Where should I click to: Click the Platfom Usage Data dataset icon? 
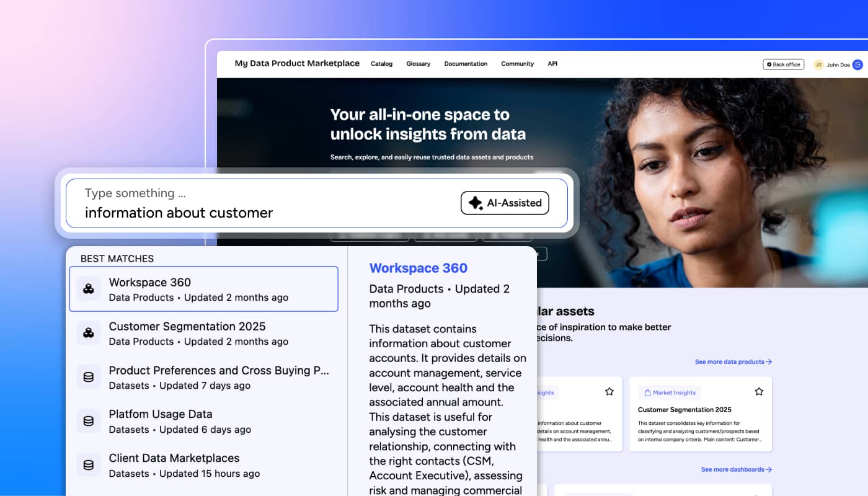89,421
